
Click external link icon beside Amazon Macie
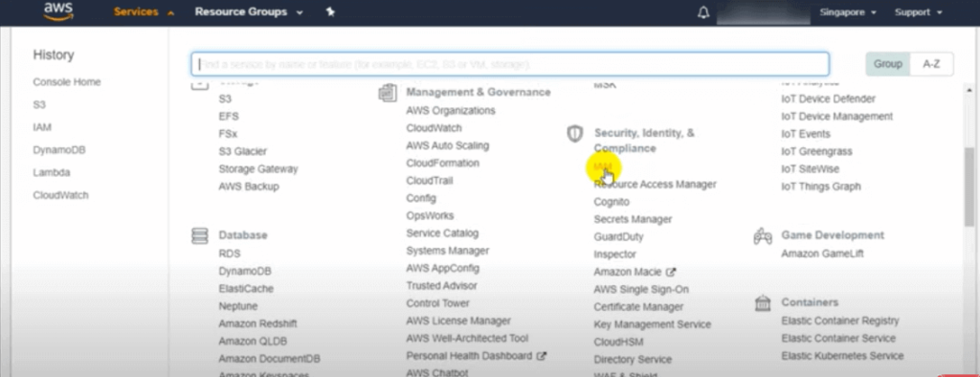671,272
